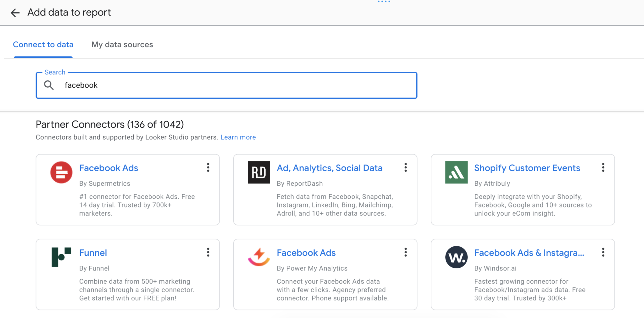This screenshot has height=318, width=644.
Task: Click the Funnel connector logo
Action: [61, 257]
